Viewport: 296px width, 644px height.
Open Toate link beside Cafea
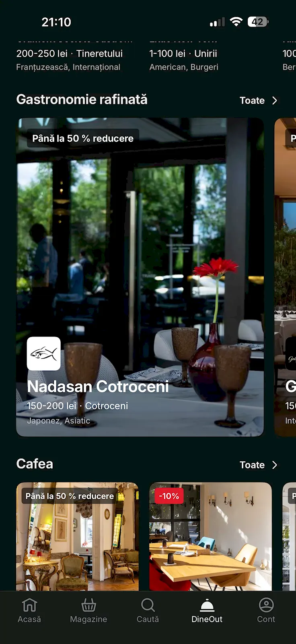252,465
